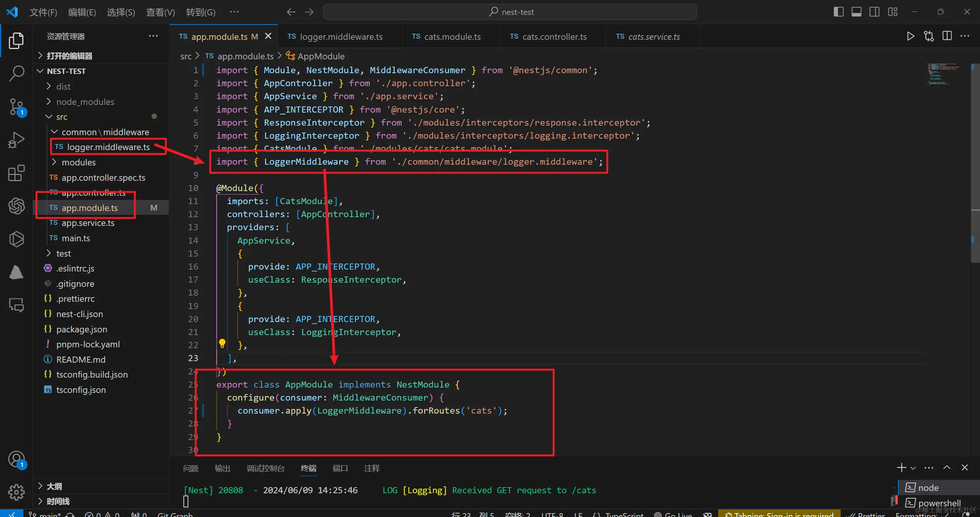The image size is (980, 517).
Task: Close the app.module.ts tab
Action: pos(268,36)
